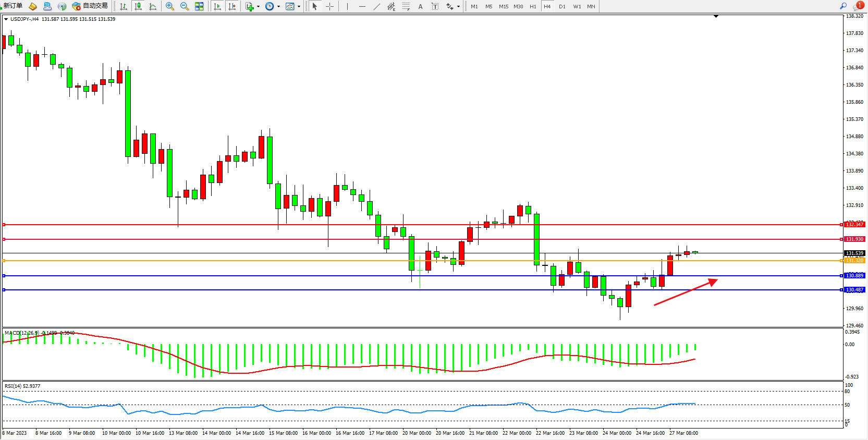Switch chart to line chart mode
Screen dimensions: 868x440
pyautogui.click(x=153, y=6)
